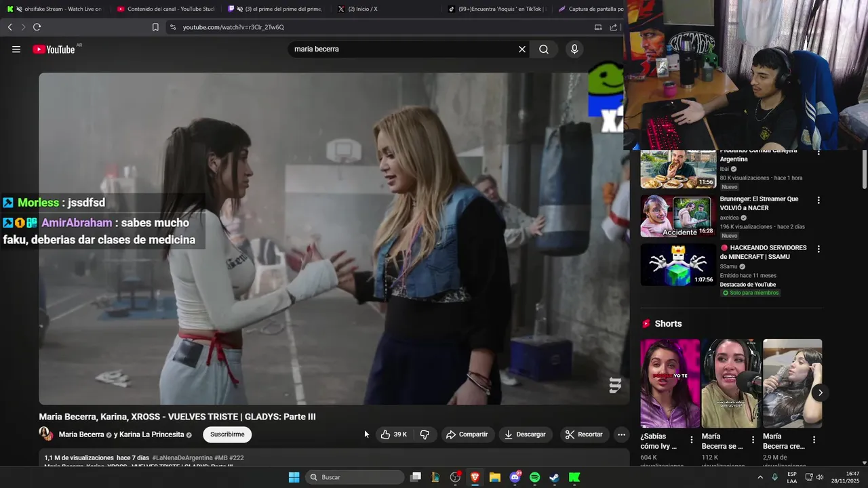Click the Solo para miembros badge
868x488 pixels.
751,293
